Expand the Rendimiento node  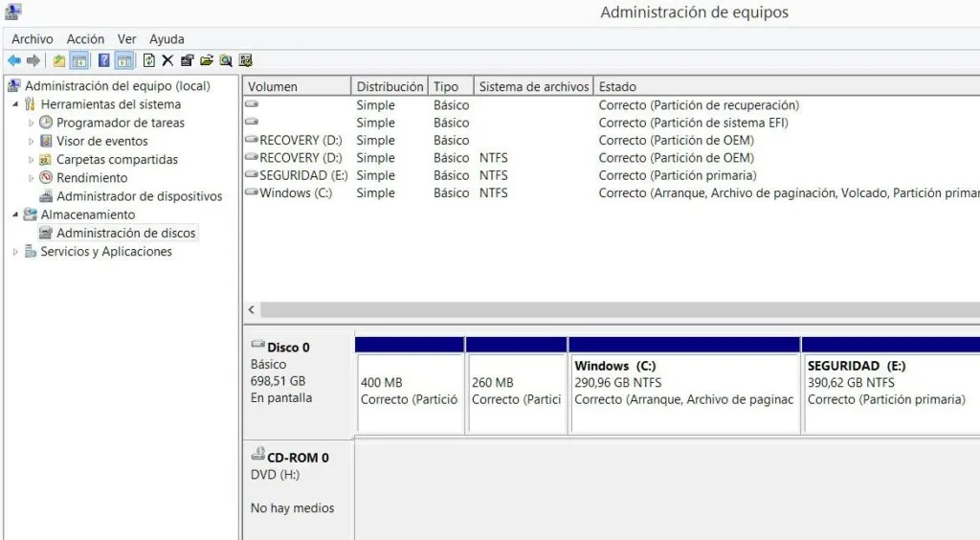[31, 178]
